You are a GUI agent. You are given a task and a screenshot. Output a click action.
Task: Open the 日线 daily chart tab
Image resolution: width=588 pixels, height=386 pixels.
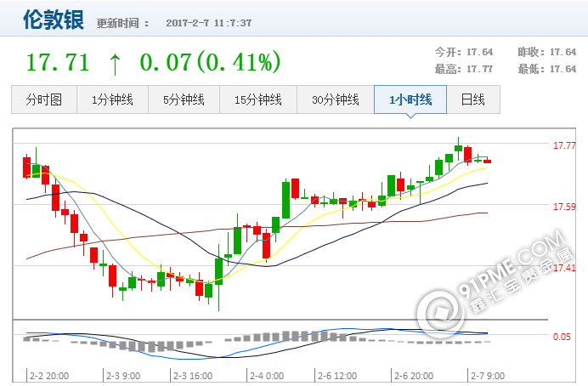[x=473, y=99]
